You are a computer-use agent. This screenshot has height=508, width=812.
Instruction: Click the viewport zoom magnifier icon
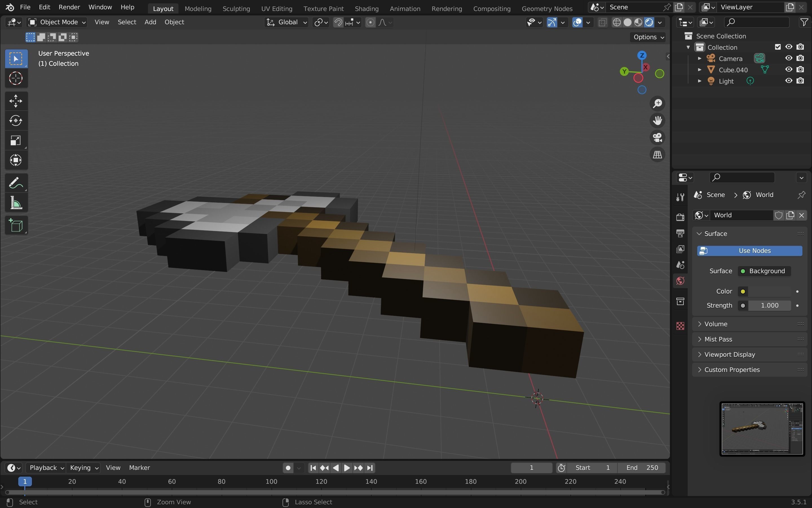coord(657,103)
